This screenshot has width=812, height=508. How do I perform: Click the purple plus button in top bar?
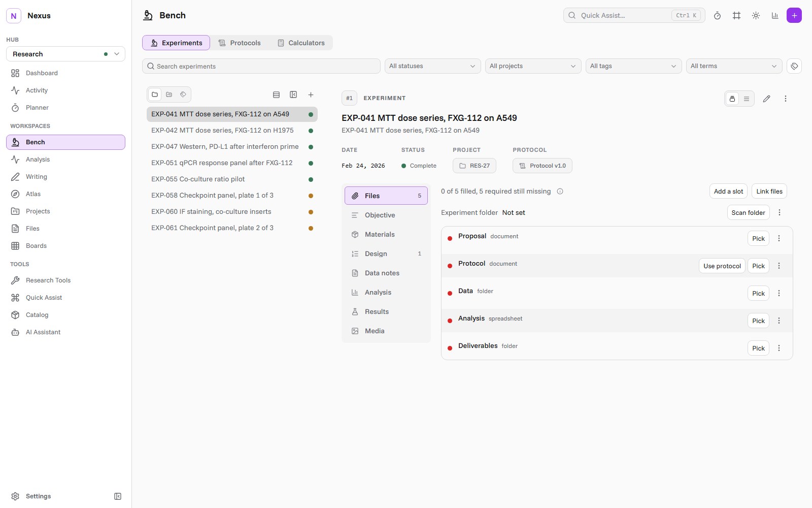(x=794, y=15)
